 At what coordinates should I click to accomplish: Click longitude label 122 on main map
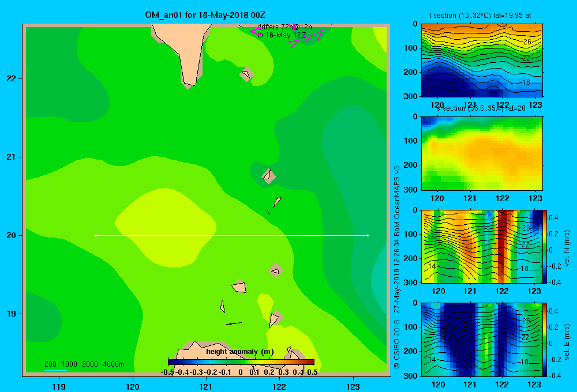click(x=279, y=386)
